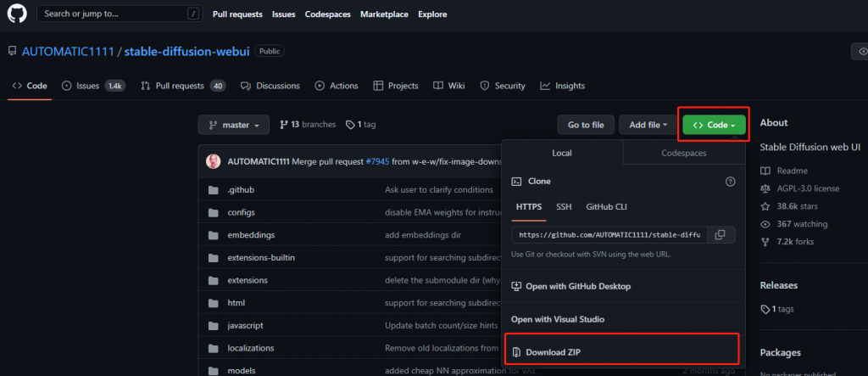
Task: Copy the clone URL with clipboard icon
Action: [x=720, y=235]
